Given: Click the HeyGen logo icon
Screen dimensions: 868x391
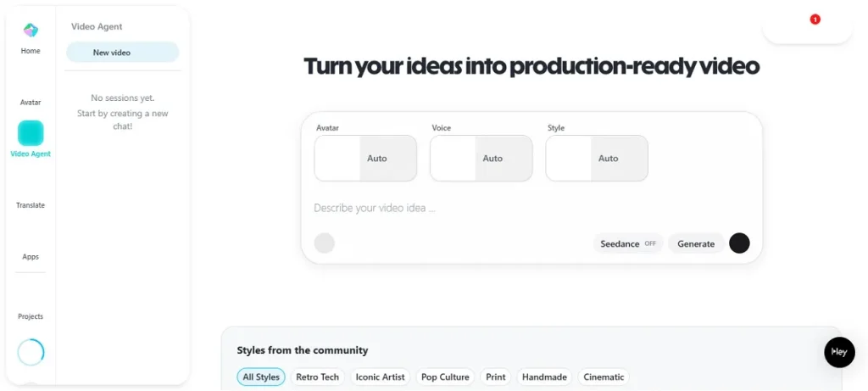Looking at the screenshot, I should tap(31, 31).
